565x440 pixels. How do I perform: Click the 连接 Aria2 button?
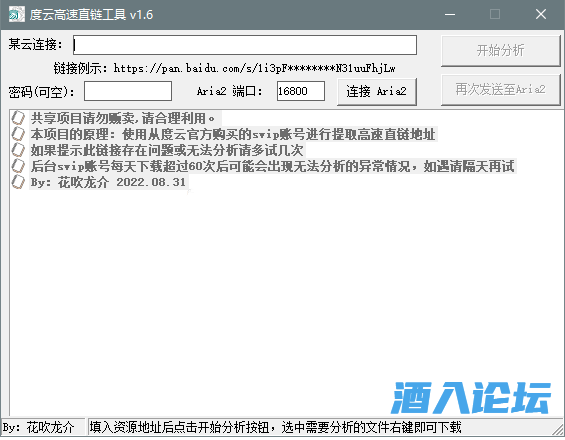(377, 92)
